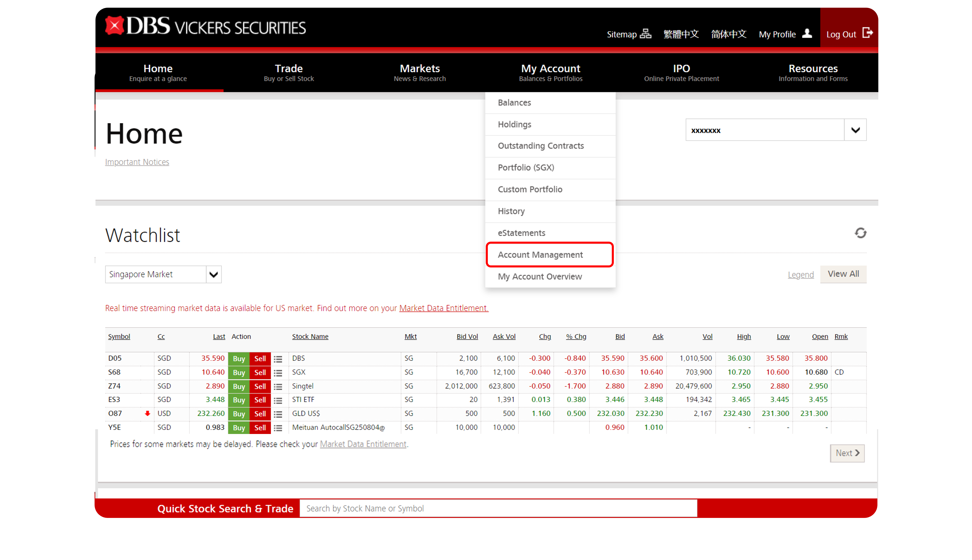The width and height of the screenshot is (972, 560).
Task: Open the O87 row list menu icon
Action: [x=278, y=414]
